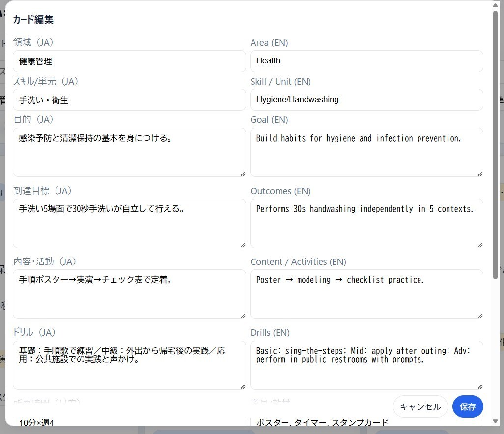Focus the Drills (EN) textarea
The image size is (504, 434).
tap(366, 365)
